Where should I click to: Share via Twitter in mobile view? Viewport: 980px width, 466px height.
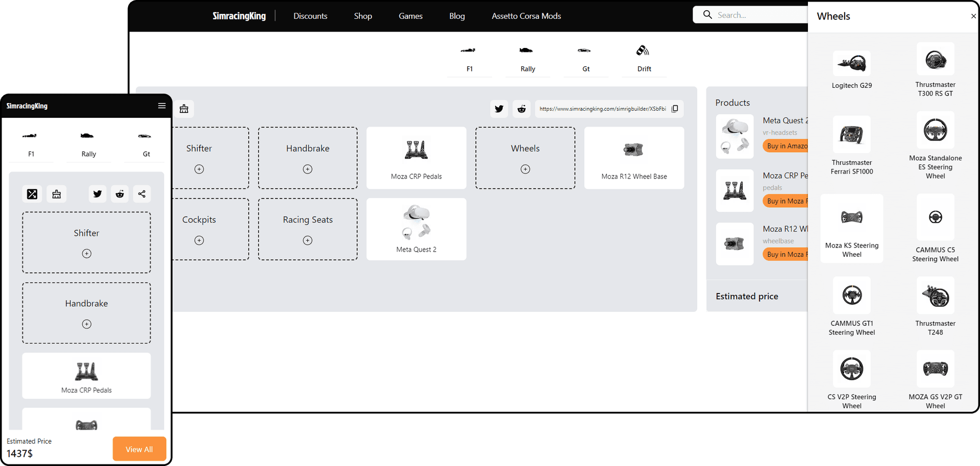[97, 194]
